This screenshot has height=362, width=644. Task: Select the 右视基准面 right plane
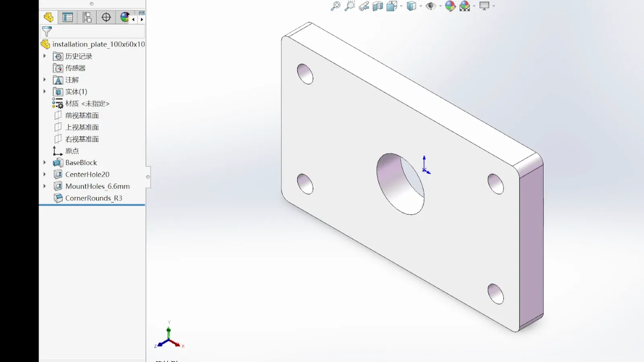pos(76,139)
